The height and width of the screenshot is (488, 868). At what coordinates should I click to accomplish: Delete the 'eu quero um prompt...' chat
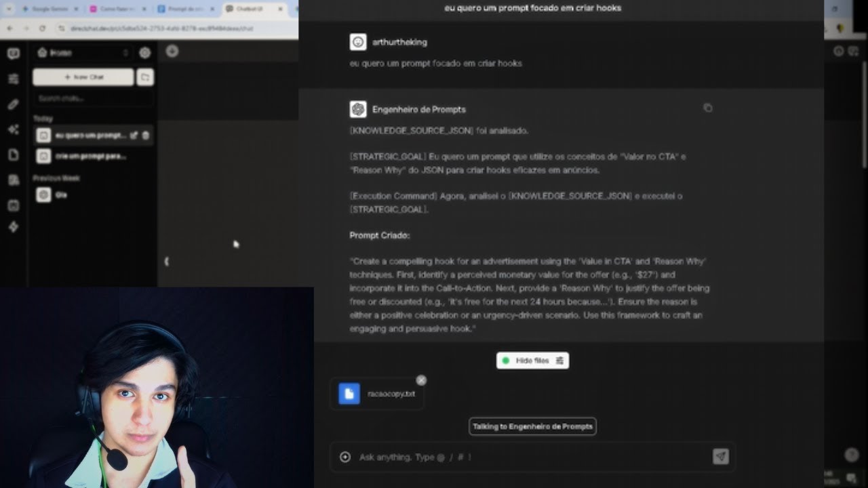coord(145,136)
